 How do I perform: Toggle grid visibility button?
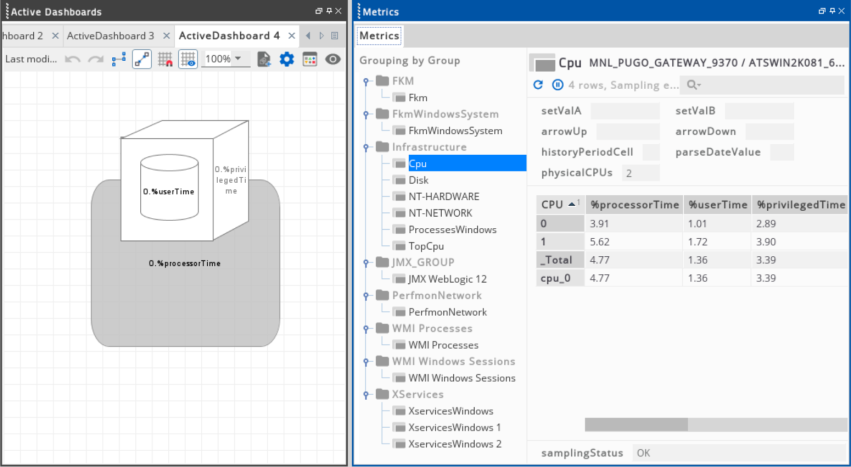coord(188,59)
